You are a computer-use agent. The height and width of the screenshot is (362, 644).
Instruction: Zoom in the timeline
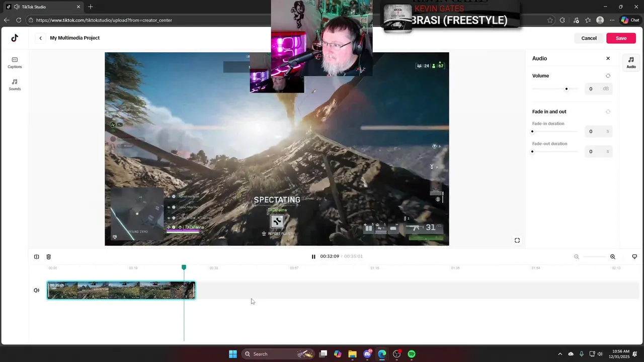click(613, 257)
